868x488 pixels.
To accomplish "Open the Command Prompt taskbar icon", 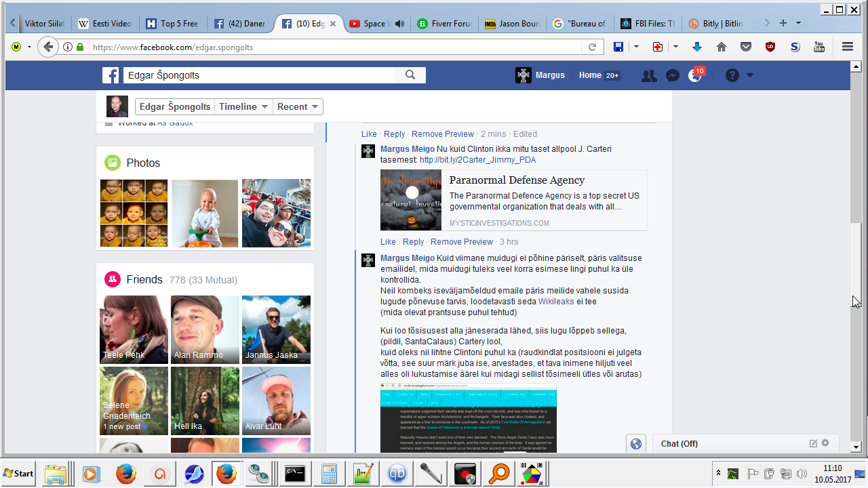I will pos(295,474).
